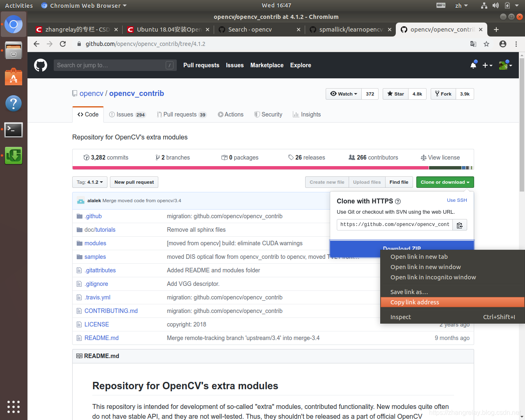Screen dimensions: 525x420
Task: Click alalek's commit avatar
Action: coord(81,201)
